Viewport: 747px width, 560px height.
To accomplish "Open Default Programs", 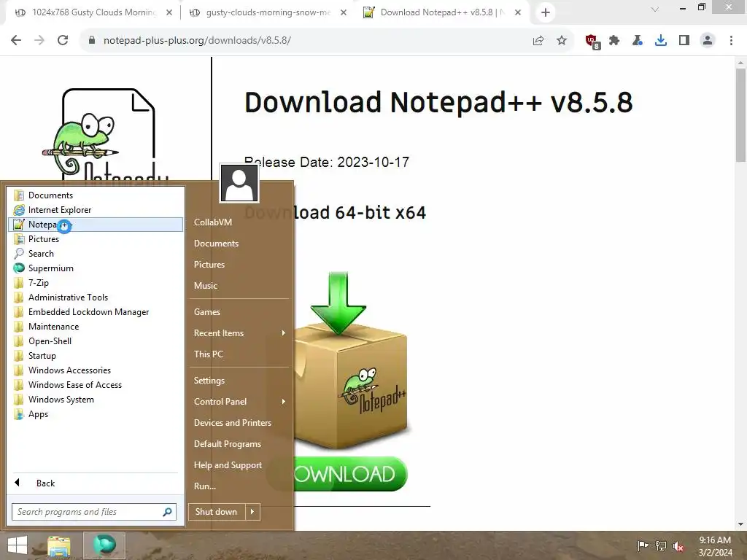I will (239, 444).
